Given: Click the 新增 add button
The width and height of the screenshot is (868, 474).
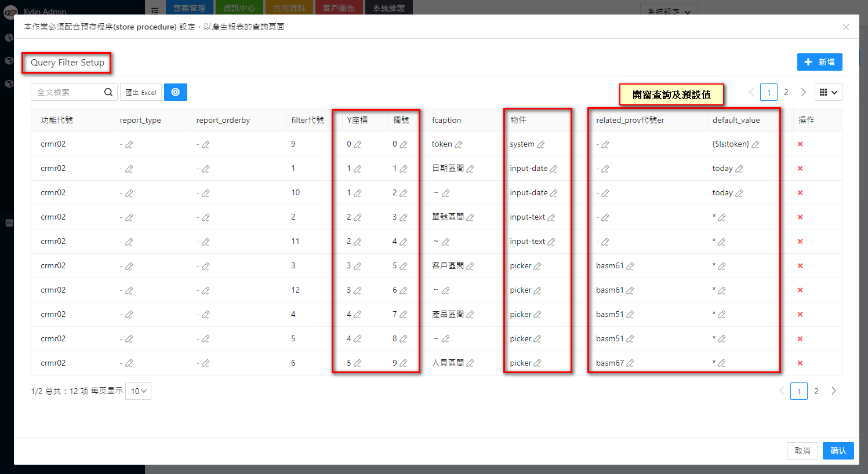Looking at the screenshot, I should (x=819, y=62).
